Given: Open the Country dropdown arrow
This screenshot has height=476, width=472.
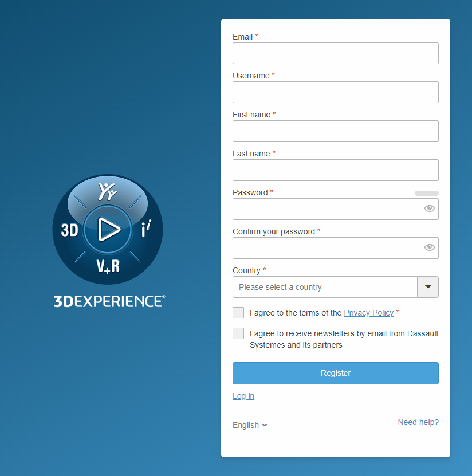Looking at the screenshot, I should click(x=428, y=287).
